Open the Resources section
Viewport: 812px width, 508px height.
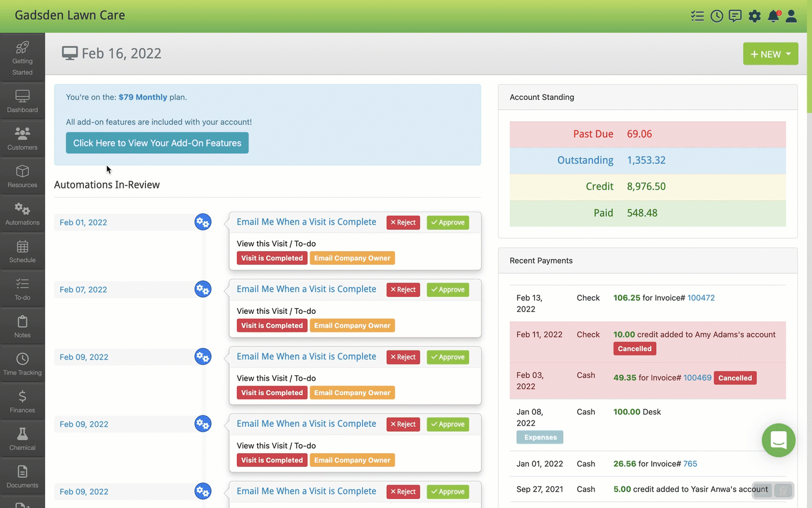(23, 176)
